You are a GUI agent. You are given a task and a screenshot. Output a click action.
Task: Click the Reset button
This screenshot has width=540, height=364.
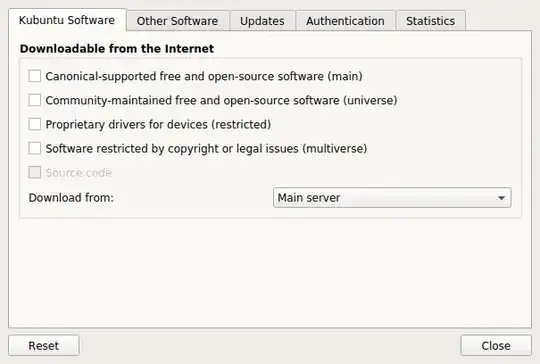click(x=44, y=345)
